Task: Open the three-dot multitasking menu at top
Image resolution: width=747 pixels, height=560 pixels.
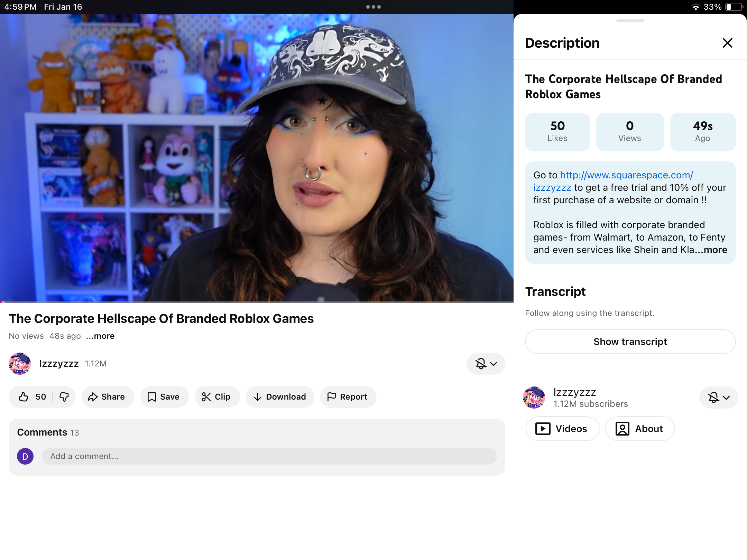Action: [373, 7]
